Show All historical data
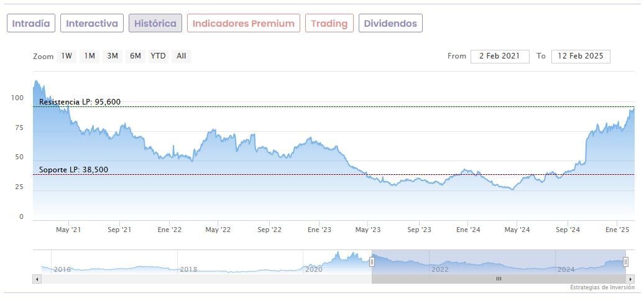This screenshot has height=298, width=644. click(181, 56)
